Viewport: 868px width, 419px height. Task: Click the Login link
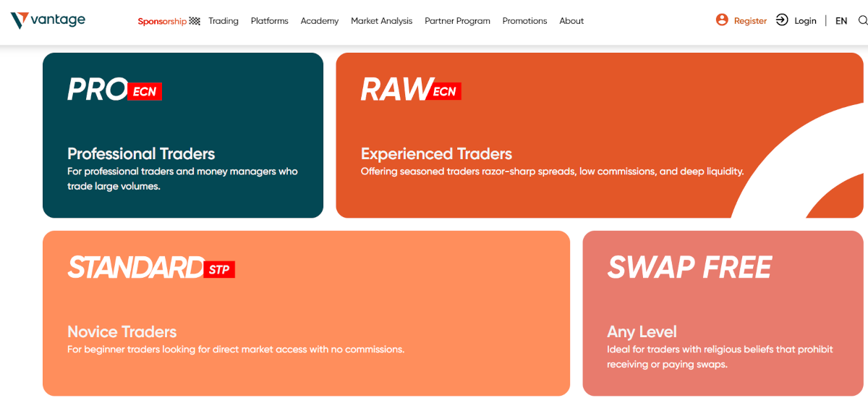click(x=805, y=21)
